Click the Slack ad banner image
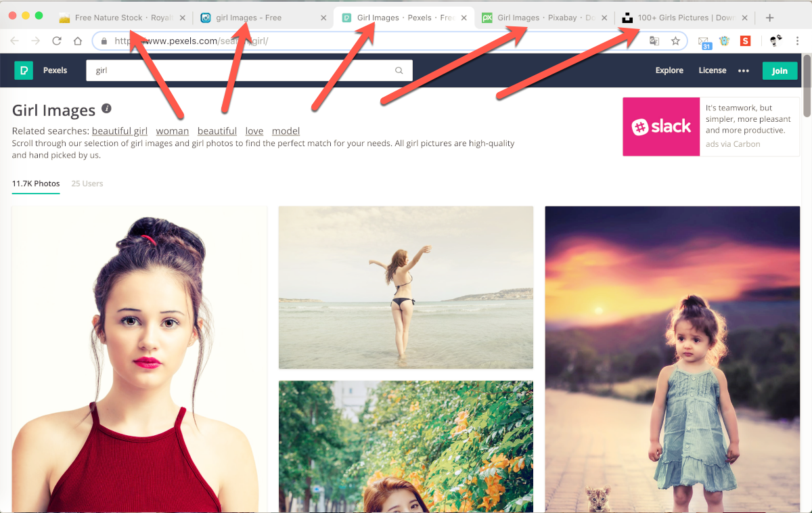Viewport: 812px width, 513px height. click(661, 127)
